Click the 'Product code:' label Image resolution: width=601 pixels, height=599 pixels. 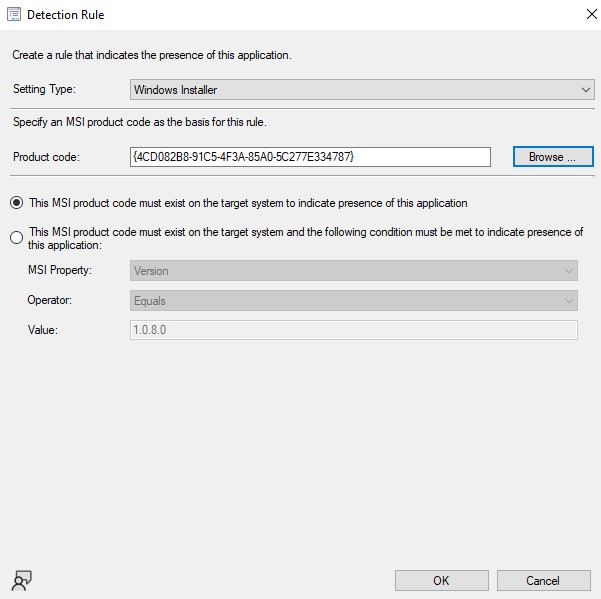46,157
